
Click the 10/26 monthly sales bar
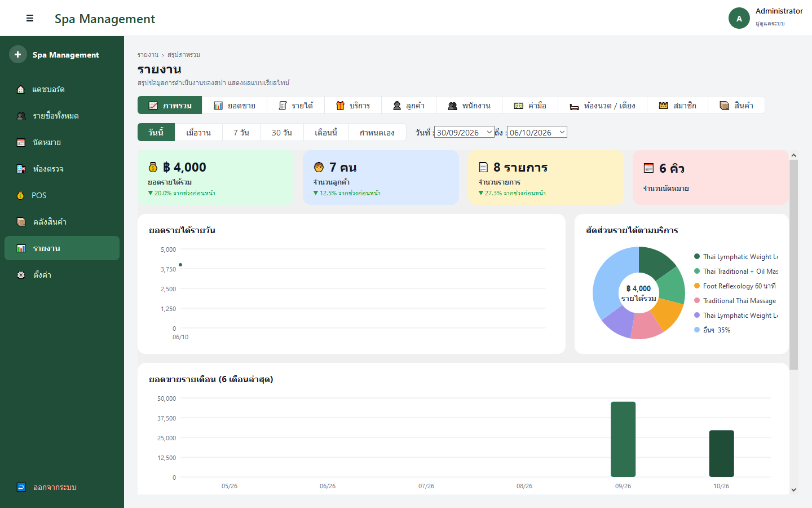[721, 453]
